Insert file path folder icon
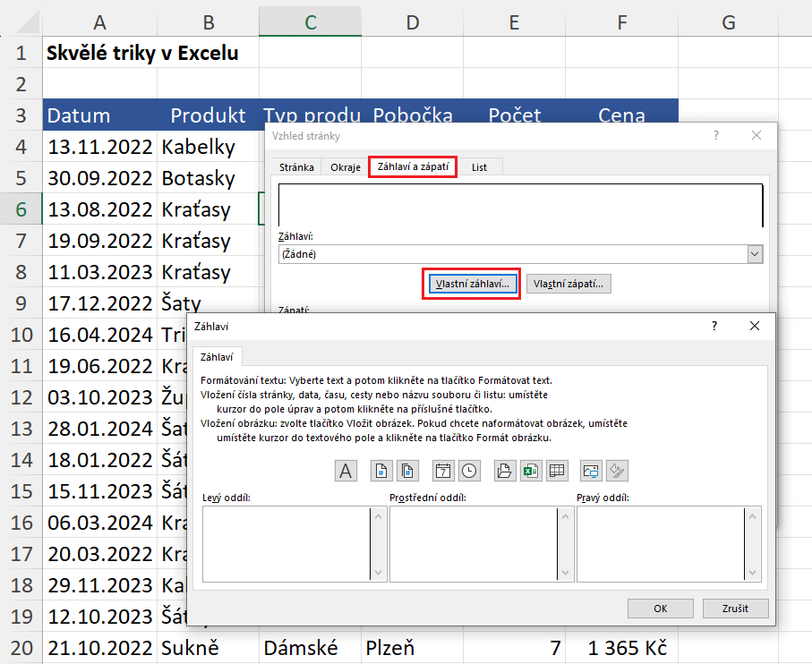 [504, 471]
